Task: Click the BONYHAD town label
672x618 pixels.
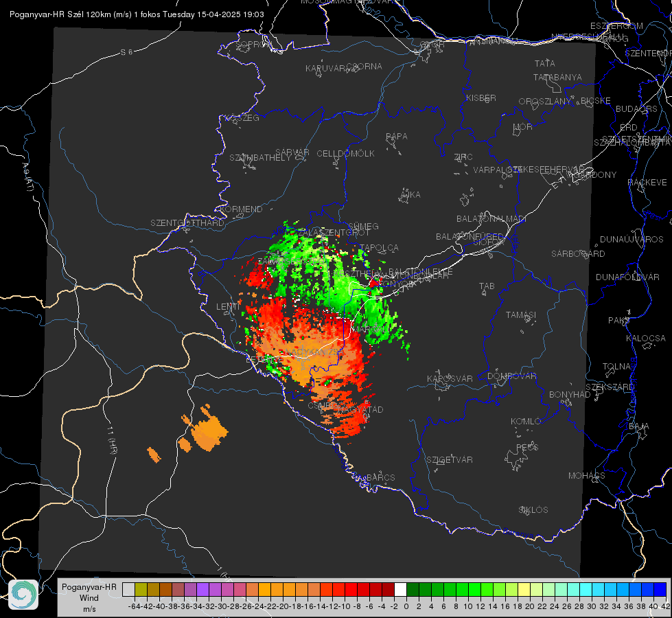Action: click(570, 395)
